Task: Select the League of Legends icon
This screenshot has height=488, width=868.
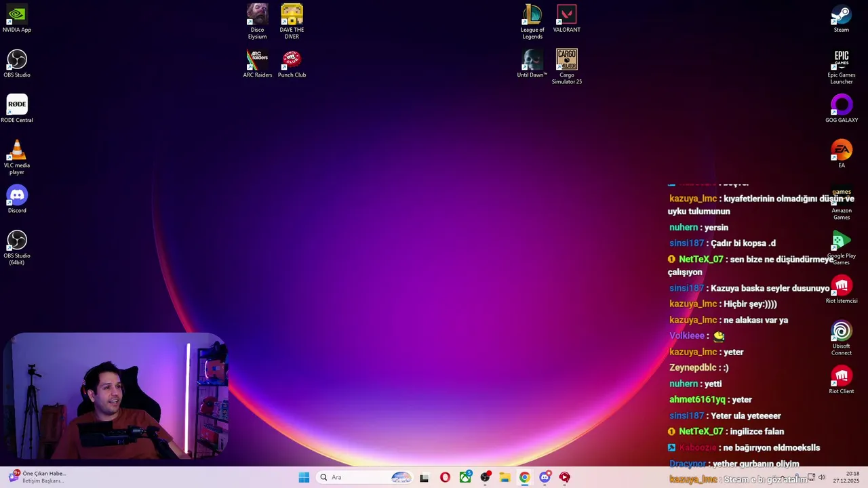Action: [x=532, y=21]
